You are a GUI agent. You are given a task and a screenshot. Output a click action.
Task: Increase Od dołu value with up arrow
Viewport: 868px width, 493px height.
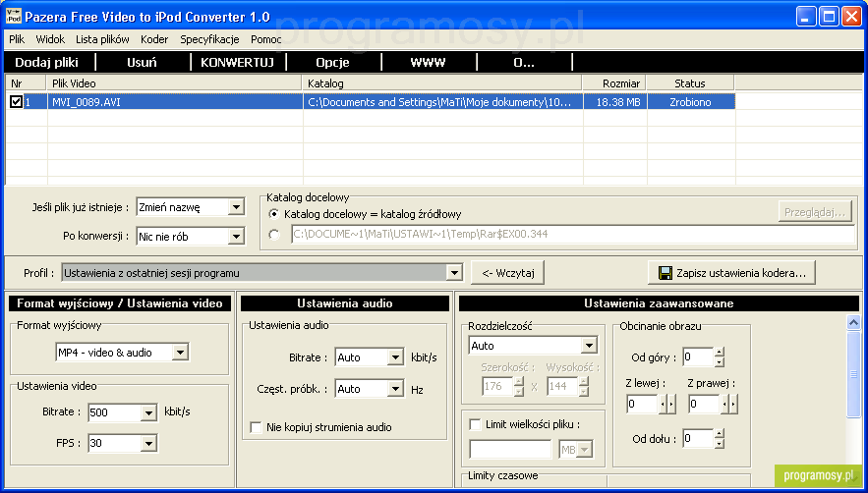click(720, 434)
